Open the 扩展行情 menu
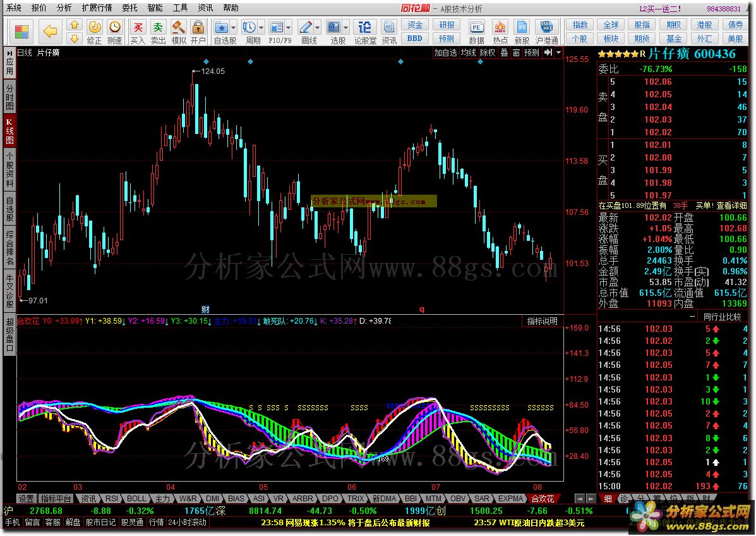The height and width of the screenshot is (536, 756). click(x=97, y=8)
